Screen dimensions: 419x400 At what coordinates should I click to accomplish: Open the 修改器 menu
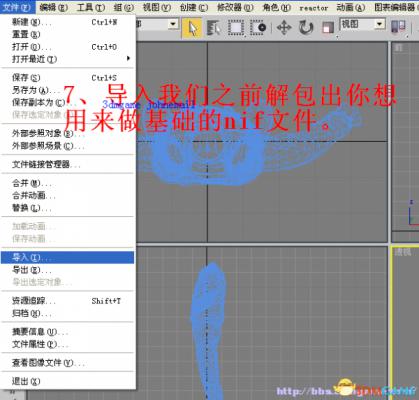235,7
